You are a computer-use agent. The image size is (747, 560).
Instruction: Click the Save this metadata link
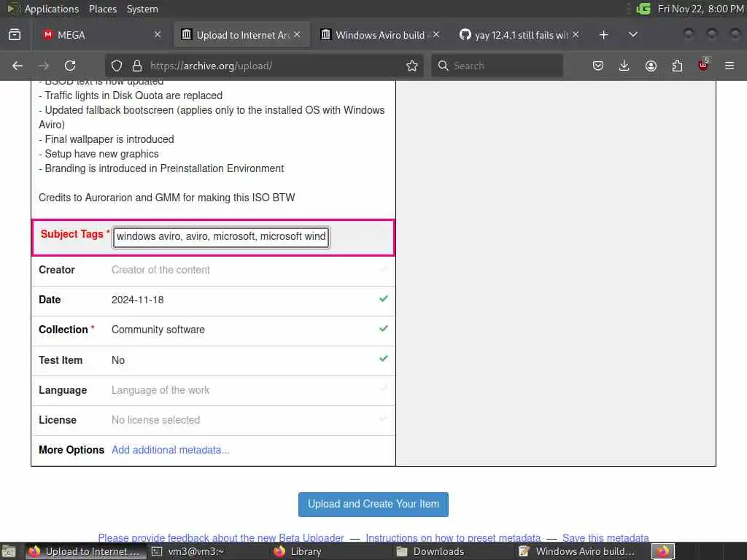605,538
